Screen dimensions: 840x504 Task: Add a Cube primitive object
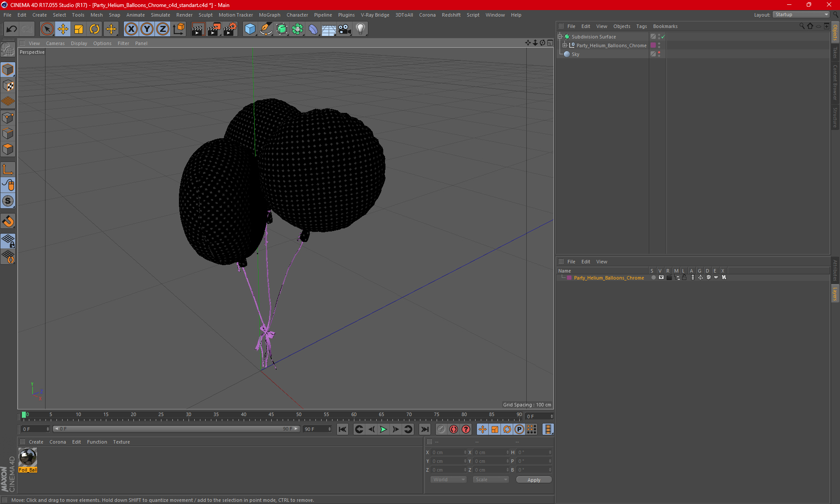click(x=250, y=29)
